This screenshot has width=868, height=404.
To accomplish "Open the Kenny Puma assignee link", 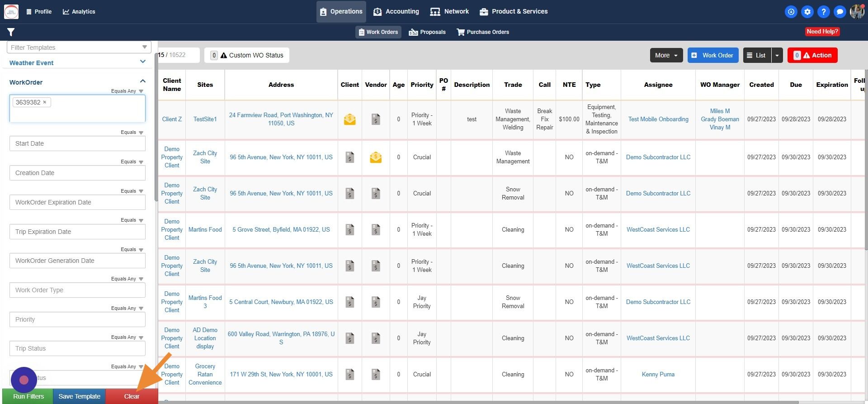I will pyautogui.click(x=658, y=375).
